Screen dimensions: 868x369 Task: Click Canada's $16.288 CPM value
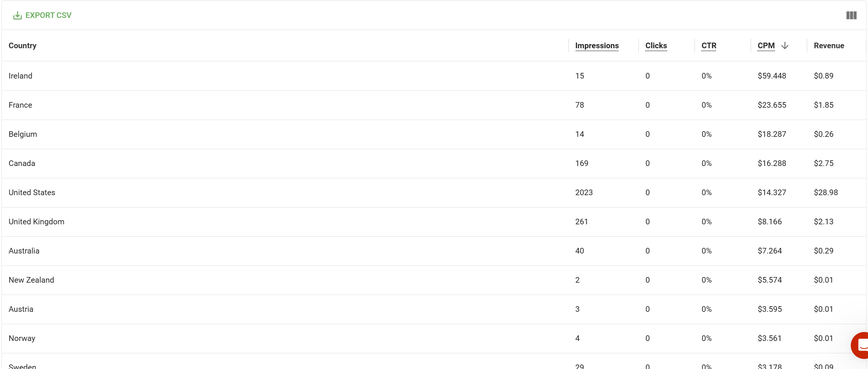click(772, 163)
